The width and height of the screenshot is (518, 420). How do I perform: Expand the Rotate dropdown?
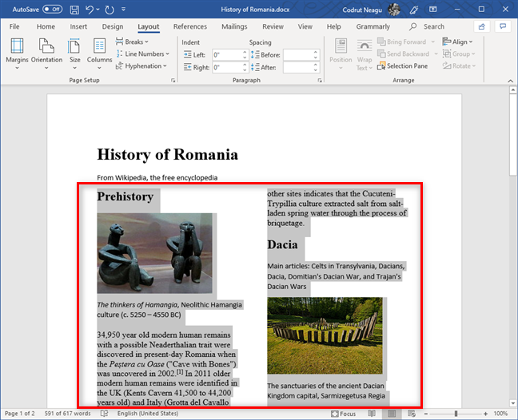(459, 66)
